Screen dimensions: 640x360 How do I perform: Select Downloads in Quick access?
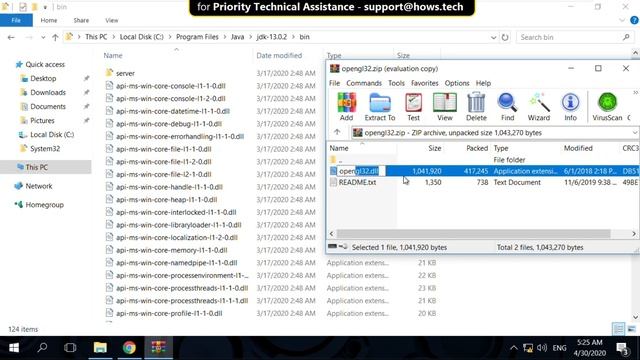pos(48,93)
